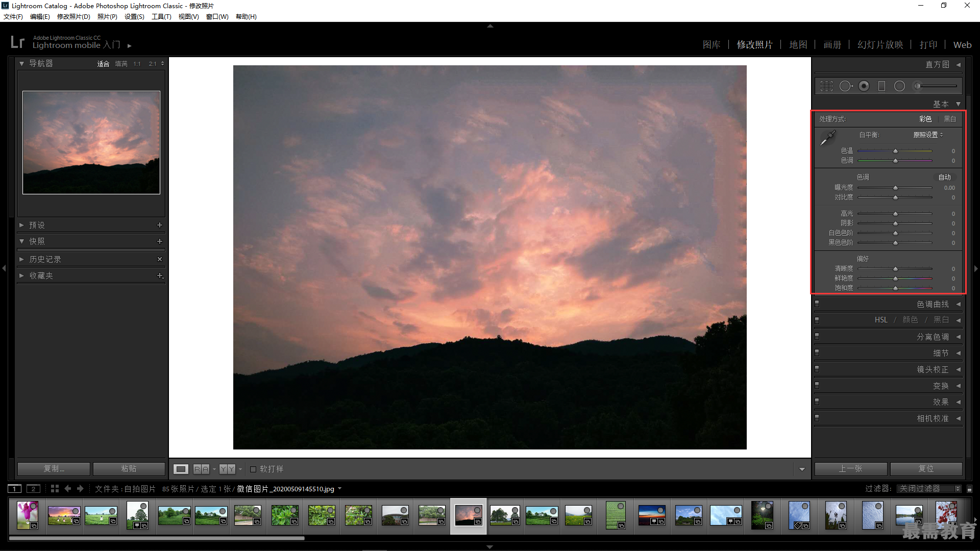Adjust the 饱和度 saturation slider
Viewport: 980px width, 551px height.
[895, 289]
